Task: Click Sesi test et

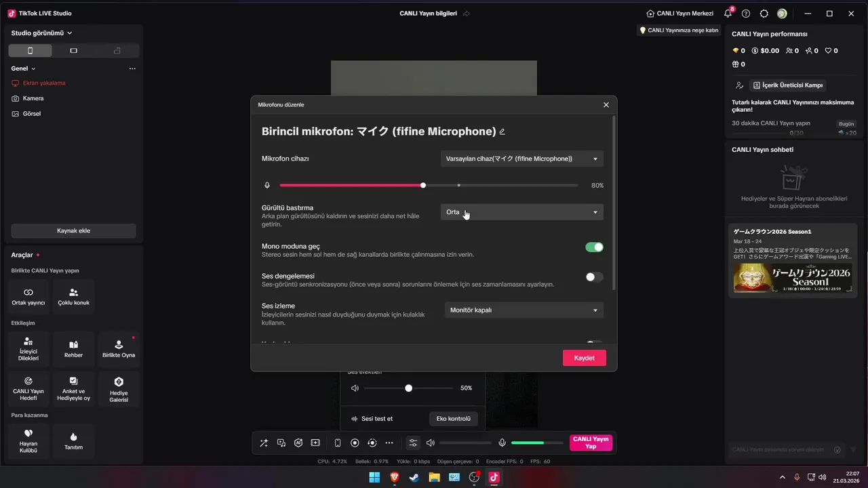Action: (x=372, y=419)
